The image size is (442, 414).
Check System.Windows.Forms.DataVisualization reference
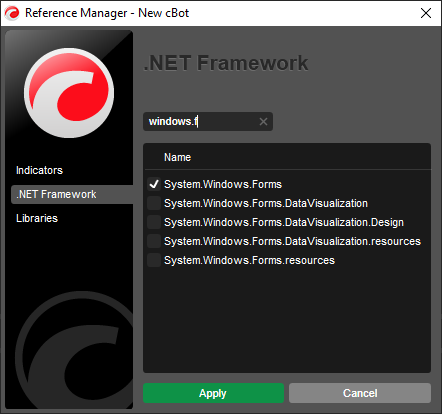(x=154, y=203)
